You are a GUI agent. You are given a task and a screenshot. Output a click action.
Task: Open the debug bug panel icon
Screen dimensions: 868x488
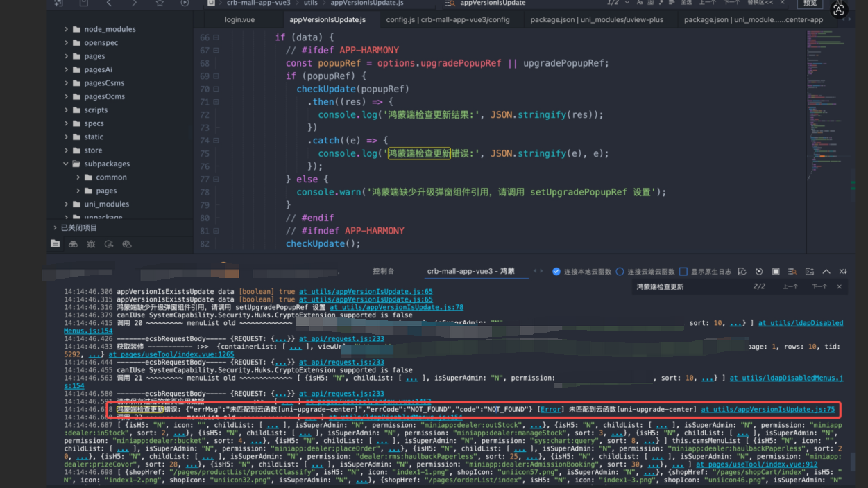[x=91, y=244]
